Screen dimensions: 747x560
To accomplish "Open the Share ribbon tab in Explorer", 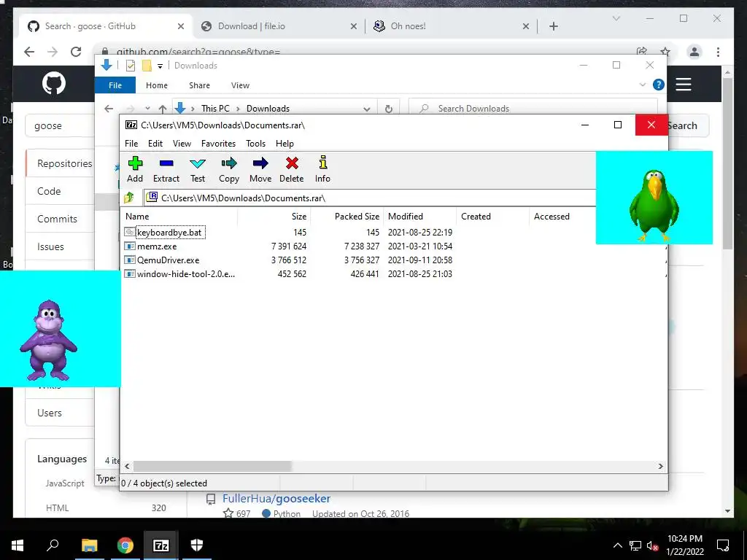I will pos(199,85).
